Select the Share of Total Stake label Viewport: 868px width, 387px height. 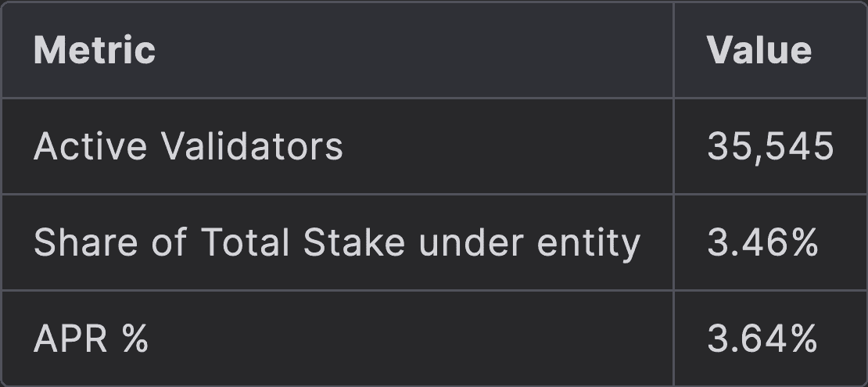(336, 243)
